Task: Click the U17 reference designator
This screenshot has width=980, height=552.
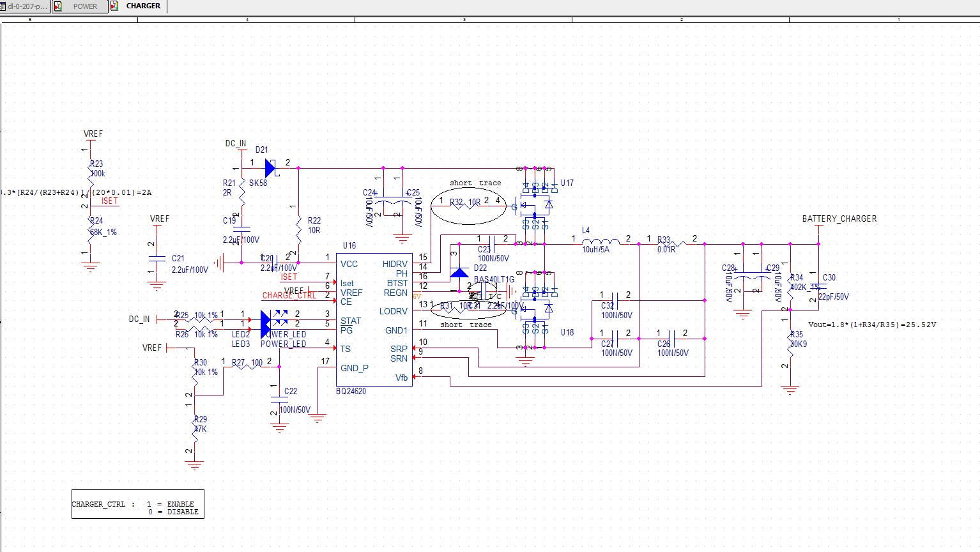Action: click(567, 183)
